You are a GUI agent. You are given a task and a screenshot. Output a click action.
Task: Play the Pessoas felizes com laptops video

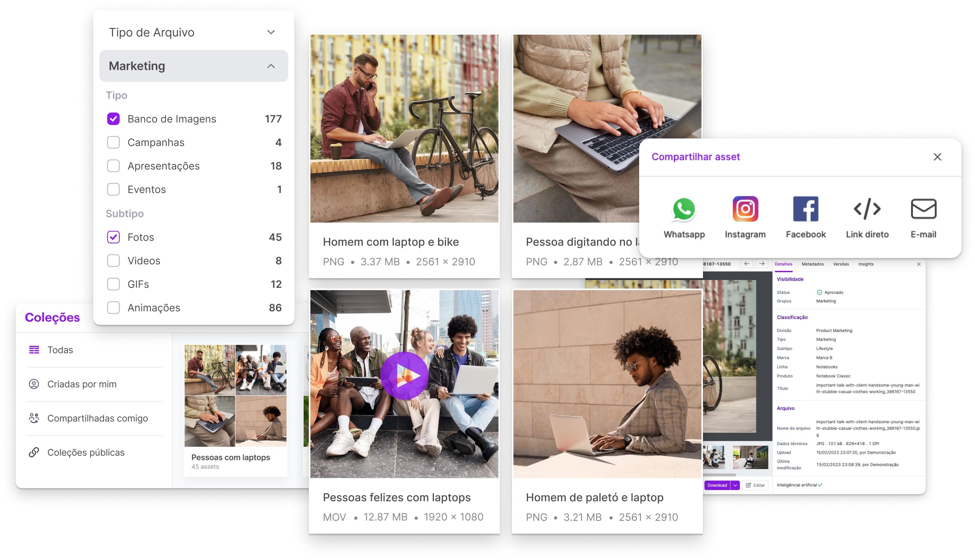coord(404,375)
